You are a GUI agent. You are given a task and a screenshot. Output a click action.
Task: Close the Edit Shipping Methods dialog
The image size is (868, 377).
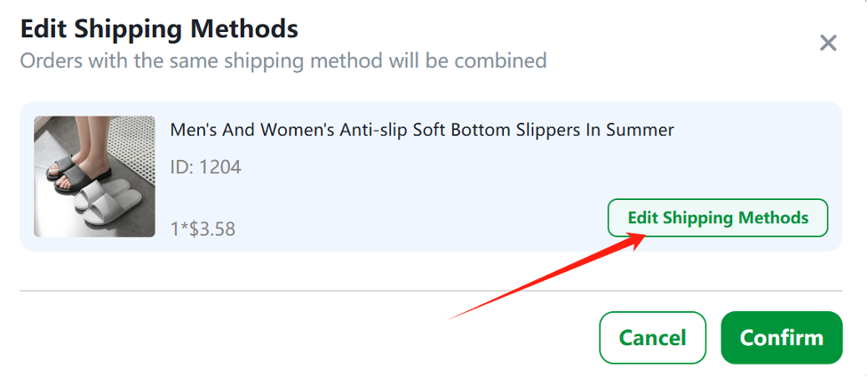[828, 43]
